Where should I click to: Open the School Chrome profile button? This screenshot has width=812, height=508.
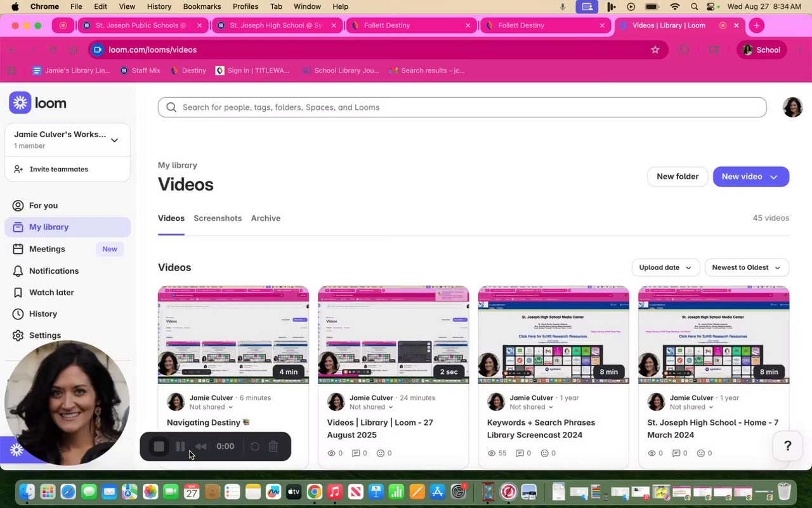(x=761, y=50)
